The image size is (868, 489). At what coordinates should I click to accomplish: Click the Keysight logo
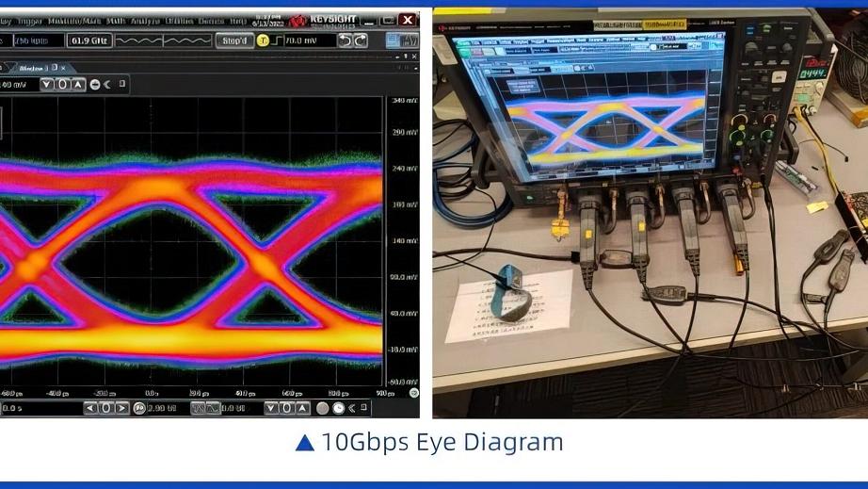pos(323,21)
